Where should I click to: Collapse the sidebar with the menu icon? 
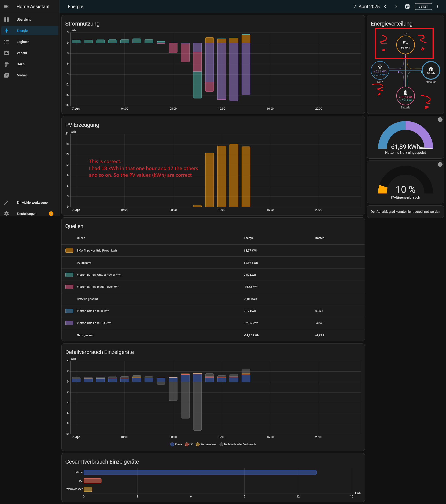click(x=7, y=7)
